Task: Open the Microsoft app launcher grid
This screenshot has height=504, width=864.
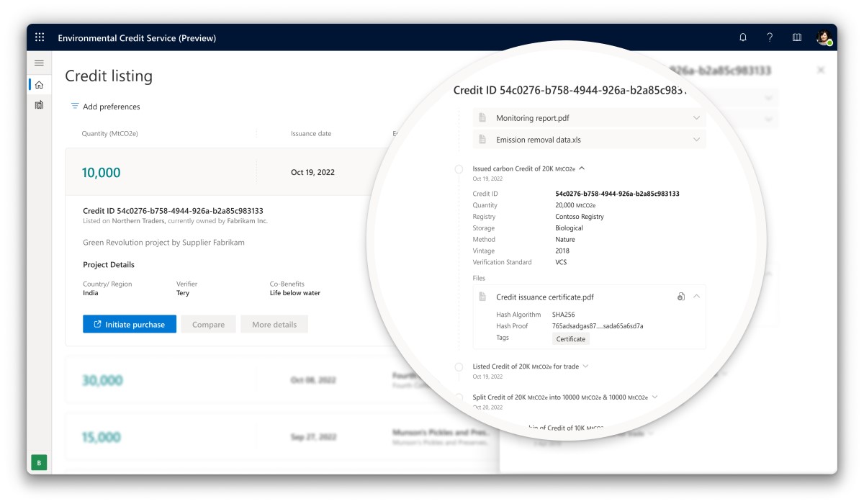Action: [41, 37]
